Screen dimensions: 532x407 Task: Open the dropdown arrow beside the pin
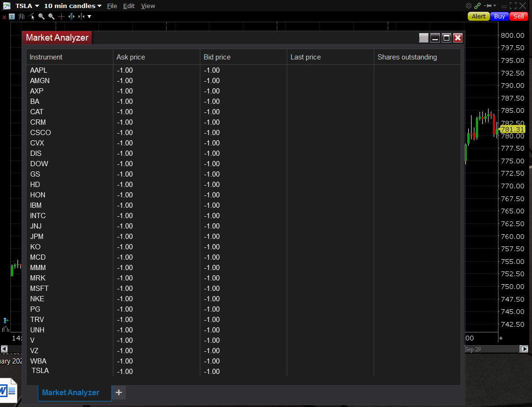coord(495,6)
